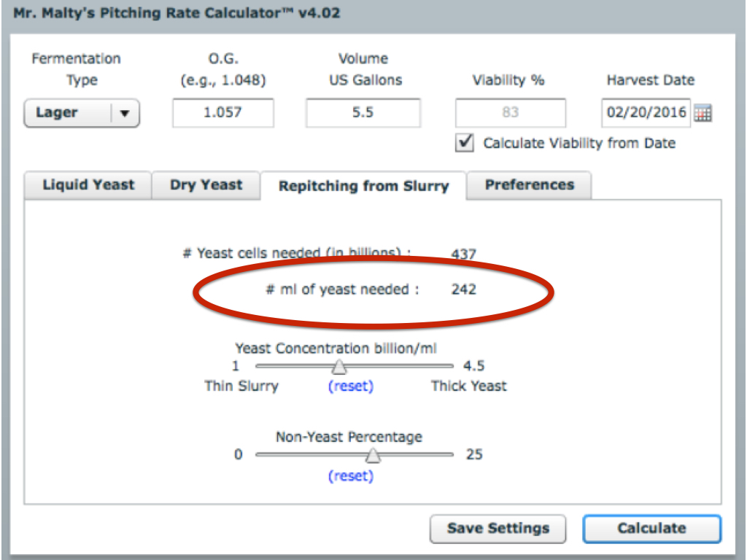Click the Calculate button
The height and width of the screenshot is (560, 747).
[651, 528]
